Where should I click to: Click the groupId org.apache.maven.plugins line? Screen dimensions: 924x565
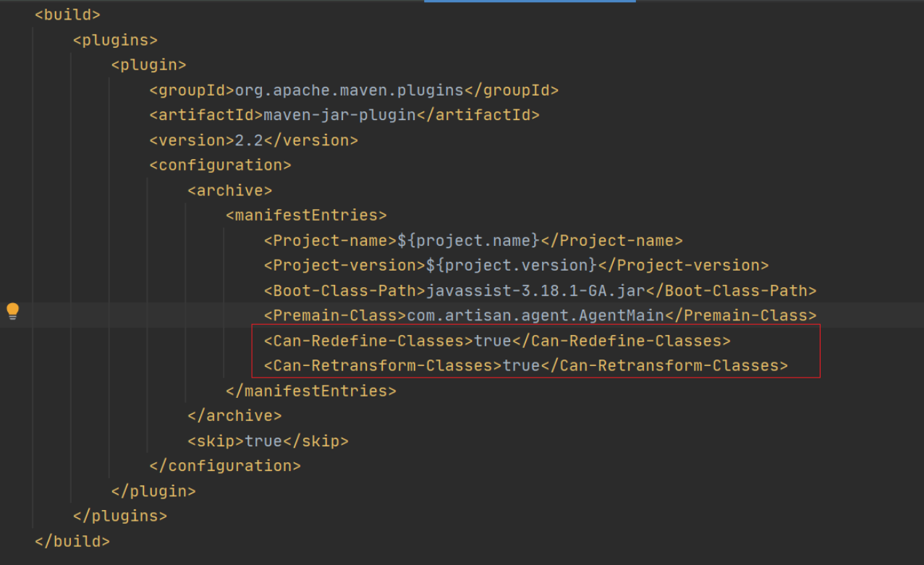354,90
